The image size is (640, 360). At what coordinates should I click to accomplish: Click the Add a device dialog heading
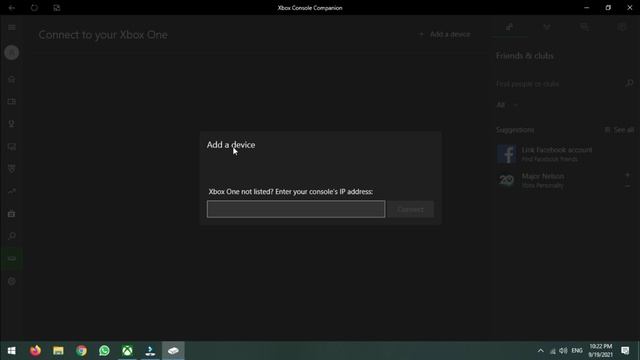pyautogui.click(x=231, y=145)
